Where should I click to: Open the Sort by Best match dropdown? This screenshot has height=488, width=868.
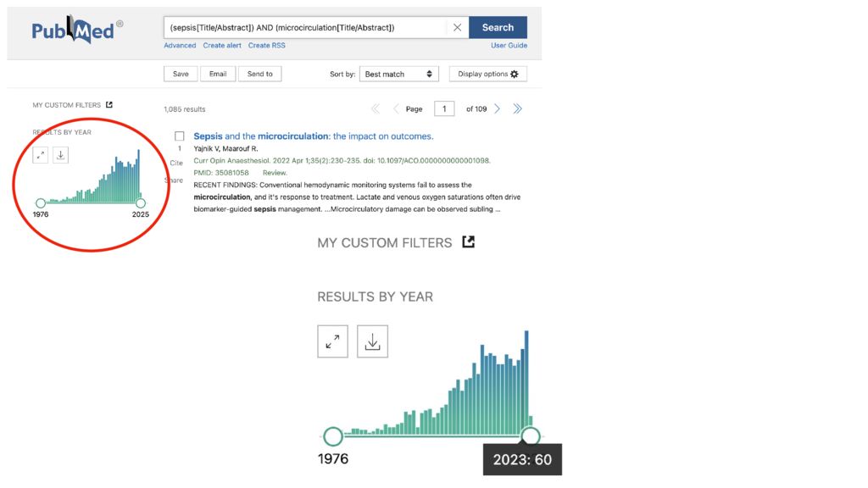click(x=398, y=75)
